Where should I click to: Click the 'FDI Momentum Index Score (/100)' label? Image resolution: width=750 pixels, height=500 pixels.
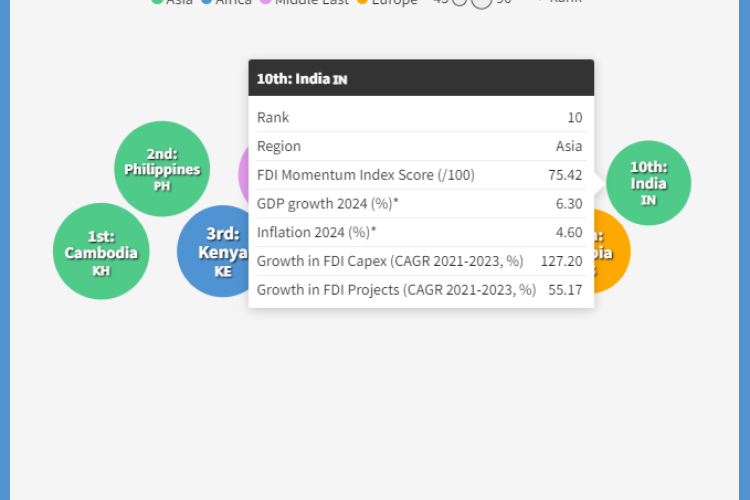tap(365, 175)
